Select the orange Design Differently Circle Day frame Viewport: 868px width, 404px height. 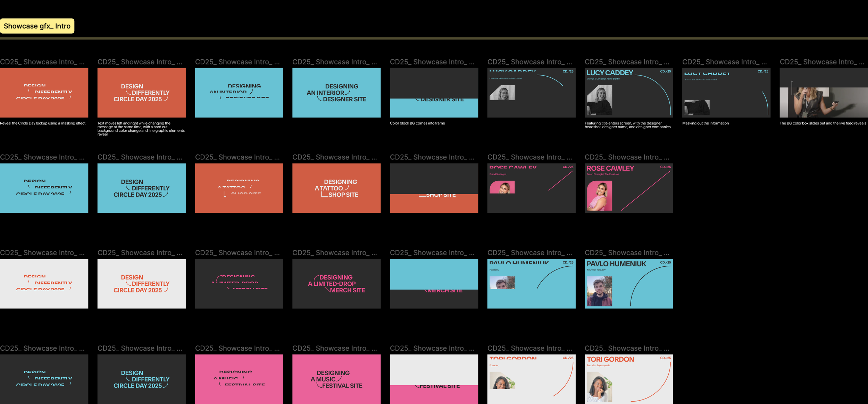(x=141, y=93)
